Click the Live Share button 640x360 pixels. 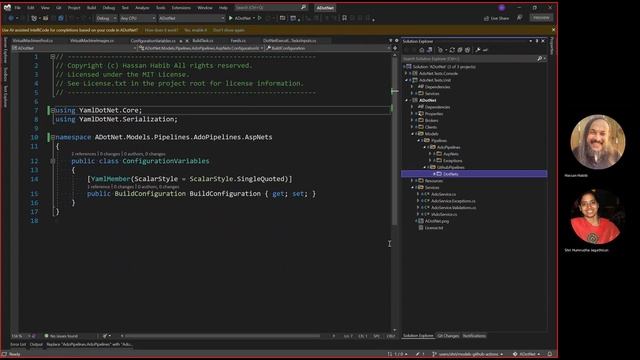click(x=496, y=18)
